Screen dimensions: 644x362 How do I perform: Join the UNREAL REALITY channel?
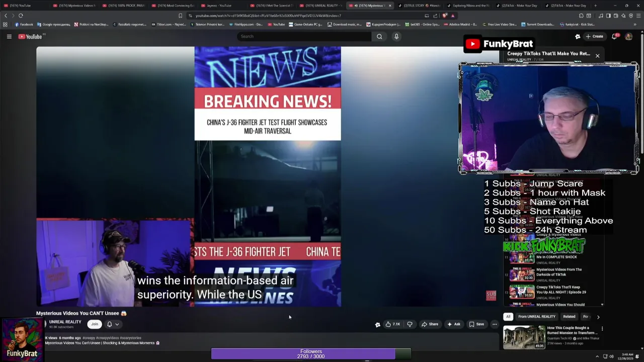click(95, 324)
